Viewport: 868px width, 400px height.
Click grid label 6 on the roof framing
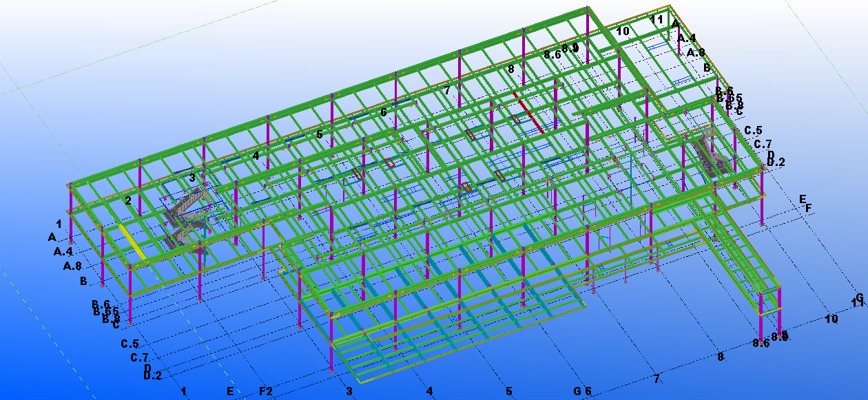(384, 112)
